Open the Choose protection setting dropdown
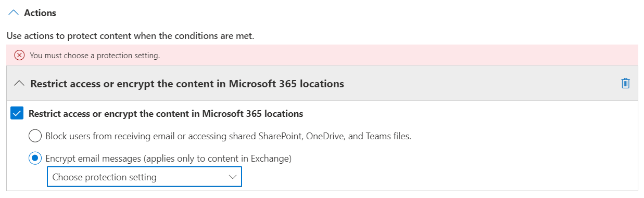644x198 pixels. (x=144, y=177)
